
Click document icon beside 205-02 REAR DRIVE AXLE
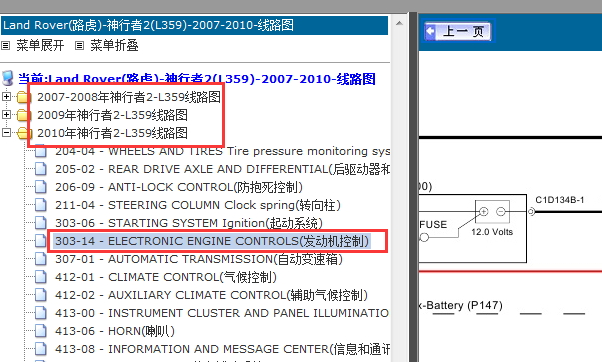41,169
